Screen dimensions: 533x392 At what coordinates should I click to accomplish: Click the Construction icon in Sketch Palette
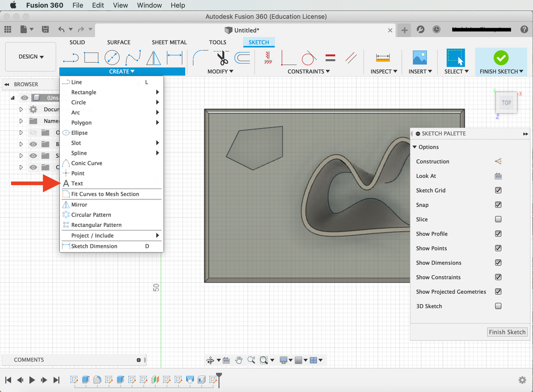[x=498, y=161]
